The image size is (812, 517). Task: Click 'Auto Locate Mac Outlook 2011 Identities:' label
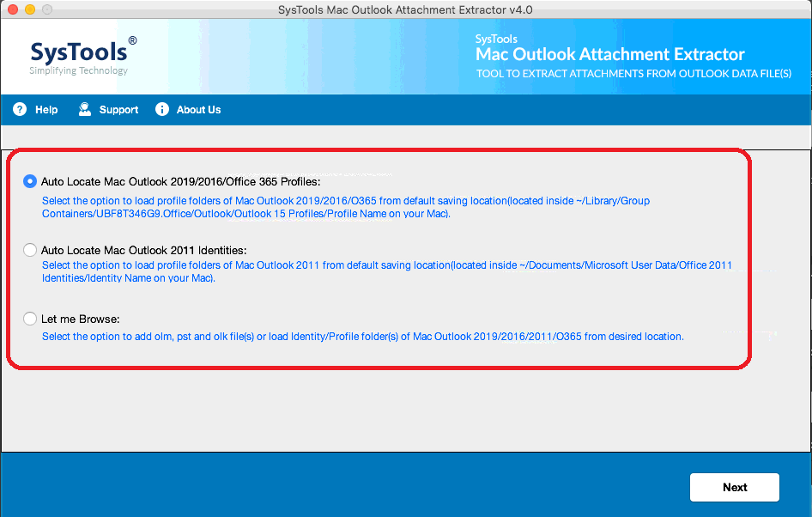click(x=144, y=251)
